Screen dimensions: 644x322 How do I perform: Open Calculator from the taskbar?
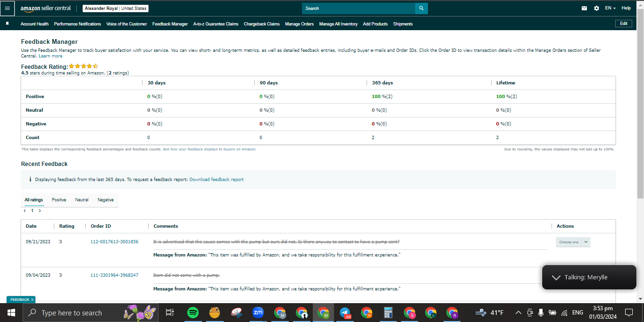(388, 313)
